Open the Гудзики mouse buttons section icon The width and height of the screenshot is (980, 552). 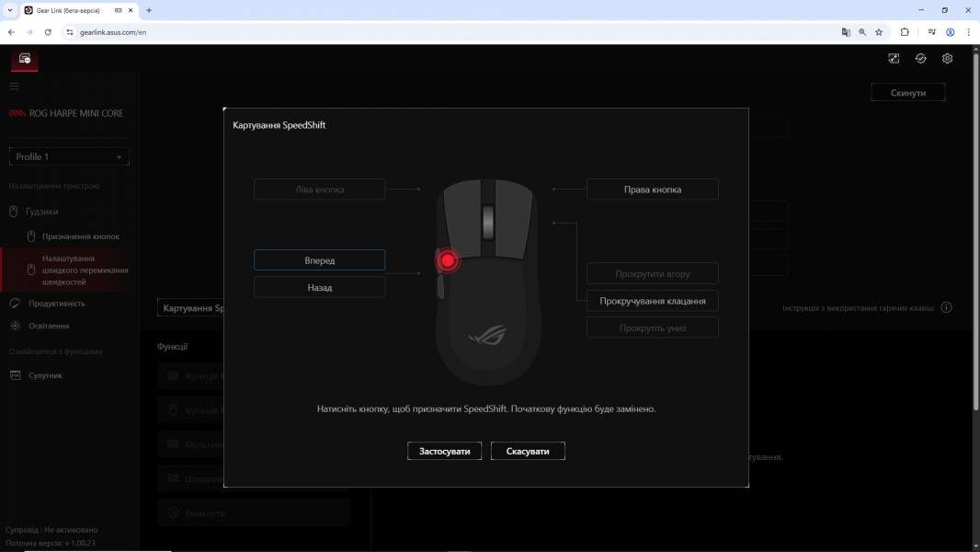14,211
